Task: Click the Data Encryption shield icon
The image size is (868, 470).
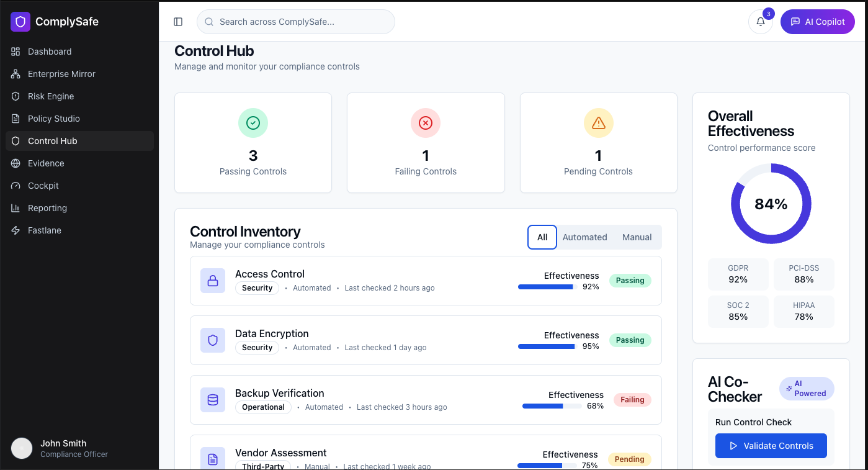Action: coord(213,340)
